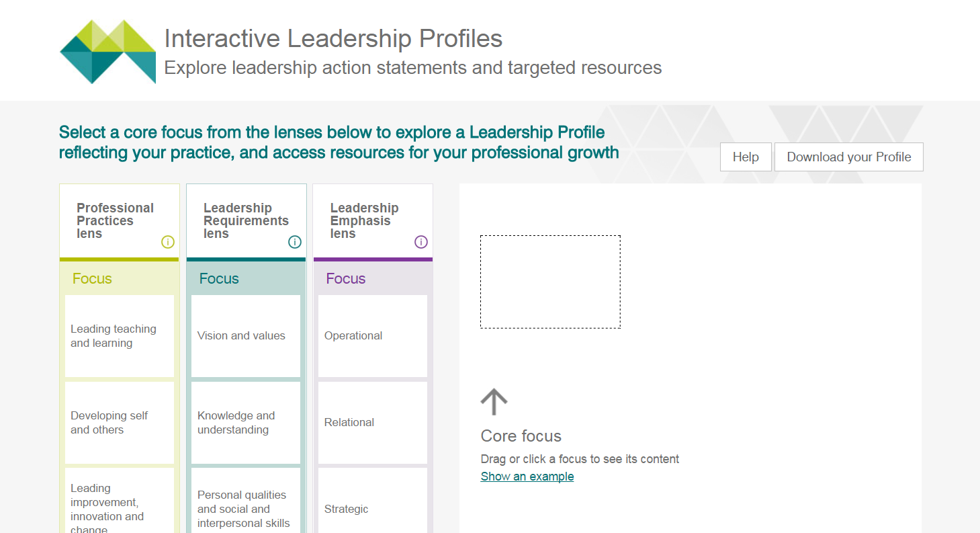Click the dotted Core focus drop zone
The height and width of the screenshot is (533, 980).
(550, 281)
